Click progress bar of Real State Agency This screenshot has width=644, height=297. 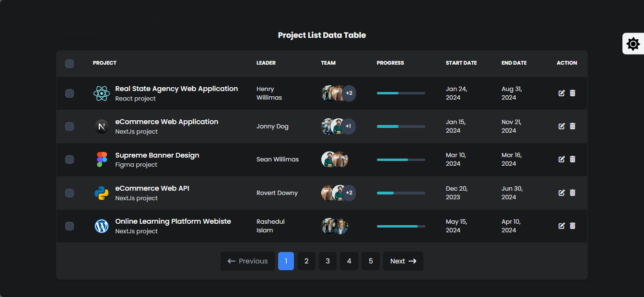tap(401, 93)
